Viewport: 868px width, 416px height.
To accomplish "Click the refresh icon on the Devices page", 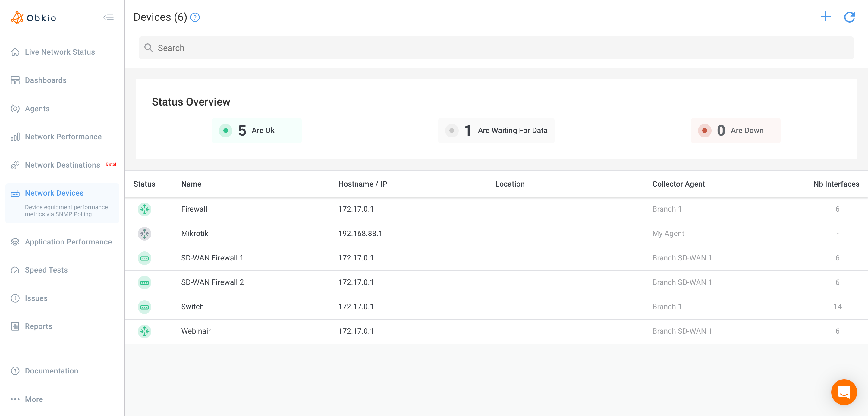I will tap(850, 17).
